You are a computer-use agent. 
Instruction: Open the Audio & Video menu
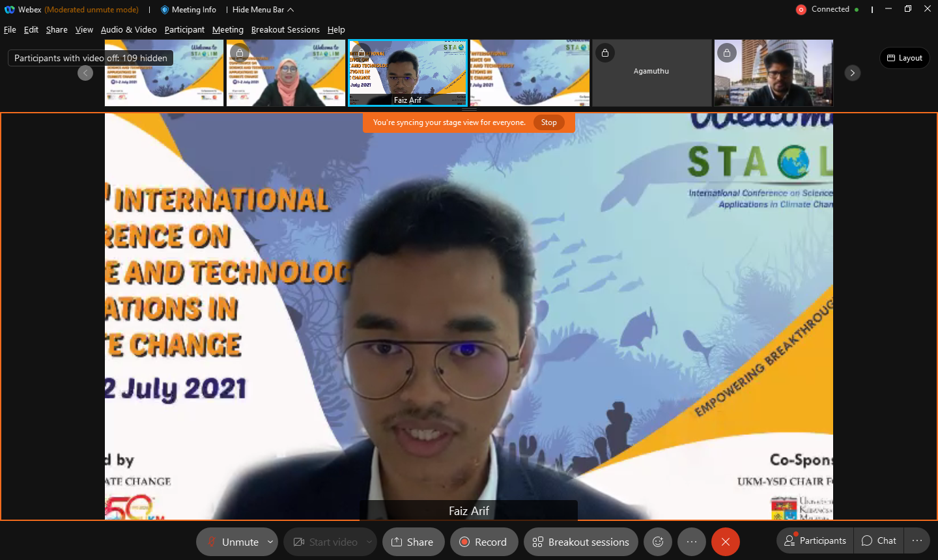coord(128,30)
